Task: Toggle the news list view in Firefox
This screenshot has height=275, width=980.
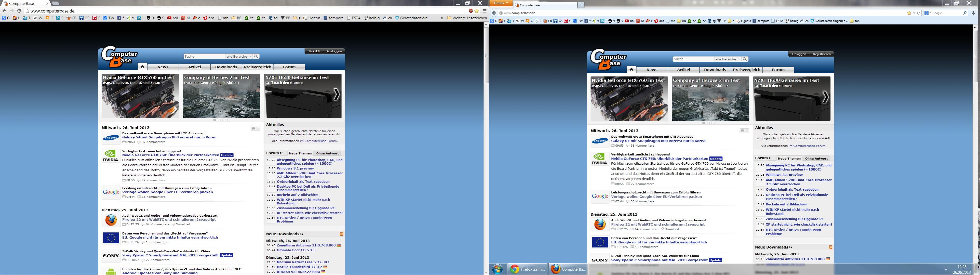Action: point(744,131)
